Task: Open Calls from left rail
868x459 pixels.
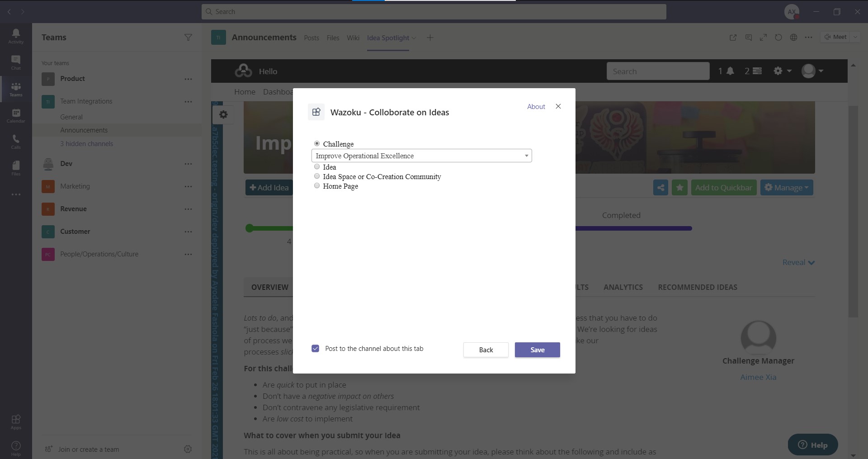Action: (x=16, y=142)
